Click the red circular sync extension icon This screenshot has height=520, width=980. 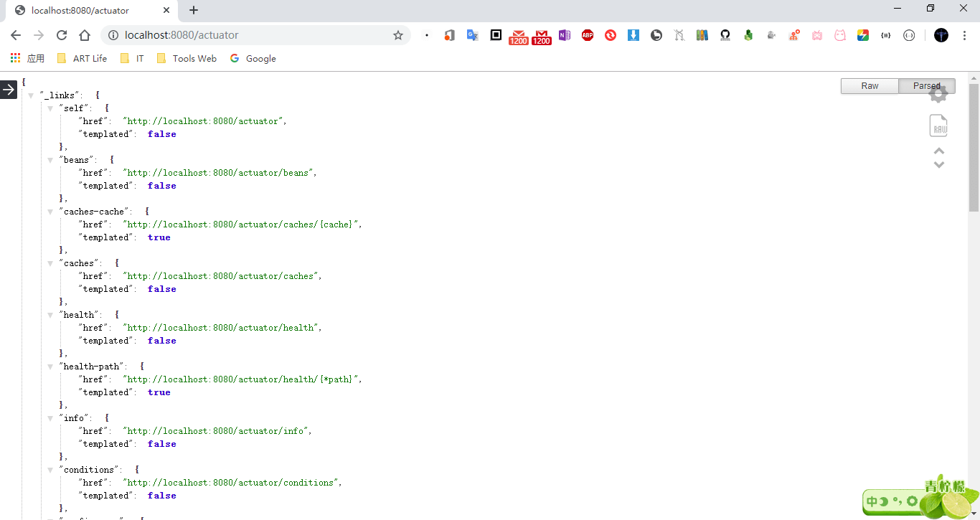tap(611, 35)
